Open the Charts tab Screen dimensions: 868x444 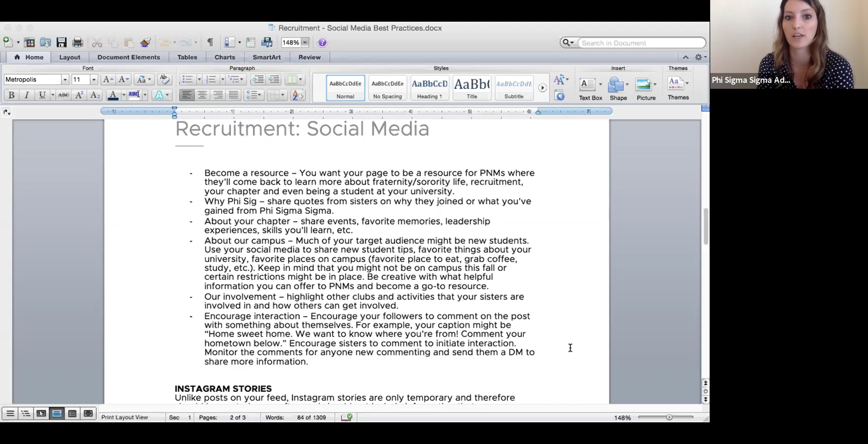225,57
